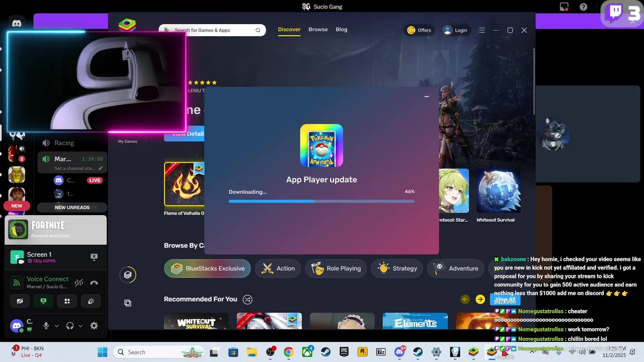This screenshot has height=362, width=644.
Task: Open Google Chrome from the taskbar
Action: pyautogui.click(x=289, y=352)
